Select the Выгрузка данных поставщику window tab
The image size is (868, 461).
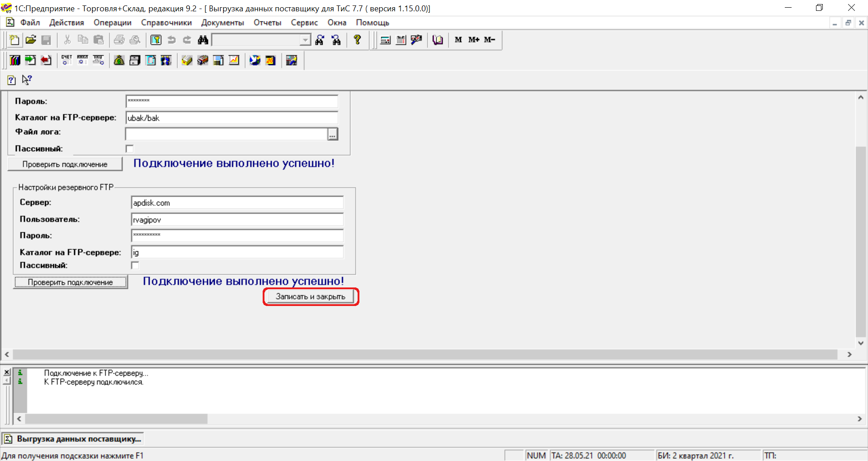point(73,439)
